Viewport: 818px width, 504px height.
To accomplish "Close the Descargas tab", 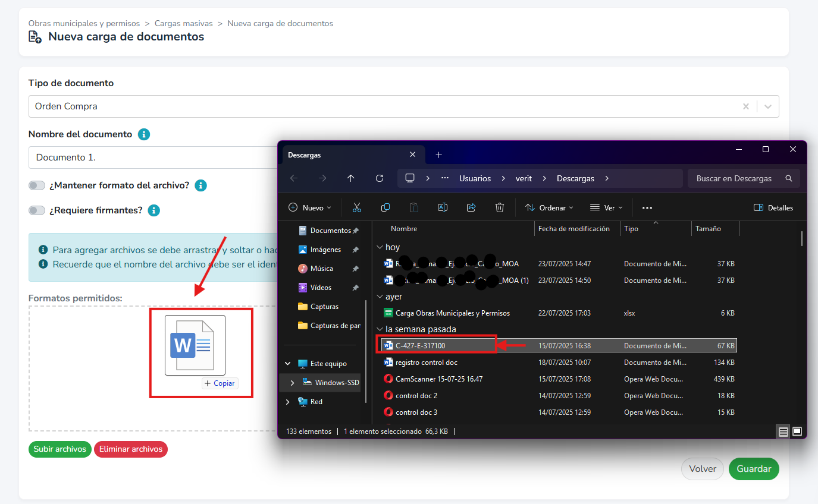I will tap(413, 155).
